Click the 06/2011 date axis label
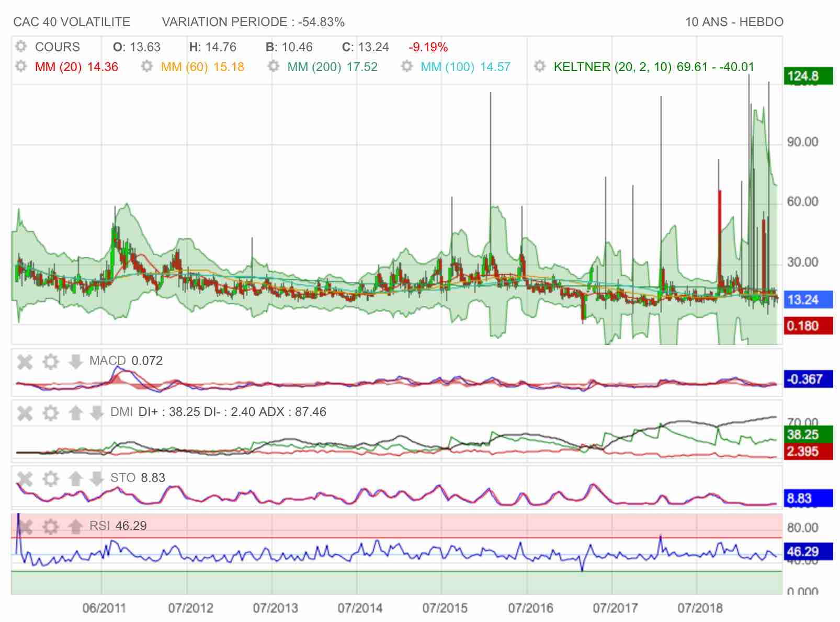 click(x=104, y=608)
